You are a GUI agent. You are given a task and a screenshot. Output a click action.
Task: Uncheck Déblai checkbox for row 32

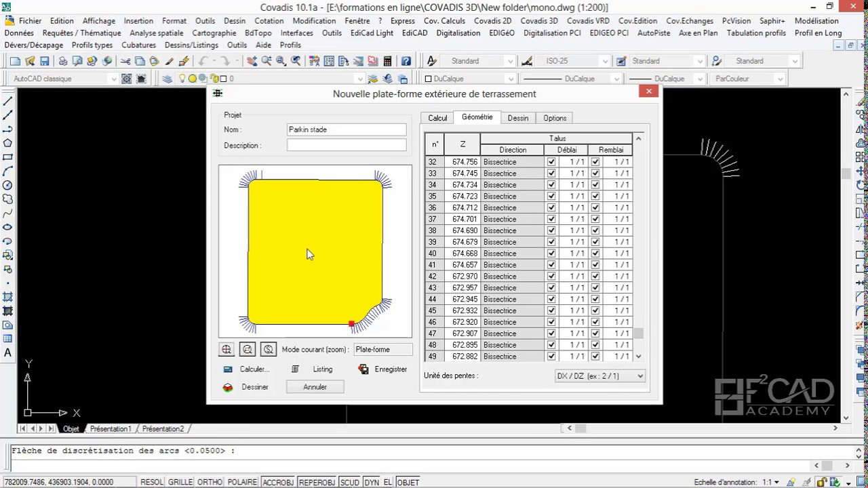(x=551, y=162)
